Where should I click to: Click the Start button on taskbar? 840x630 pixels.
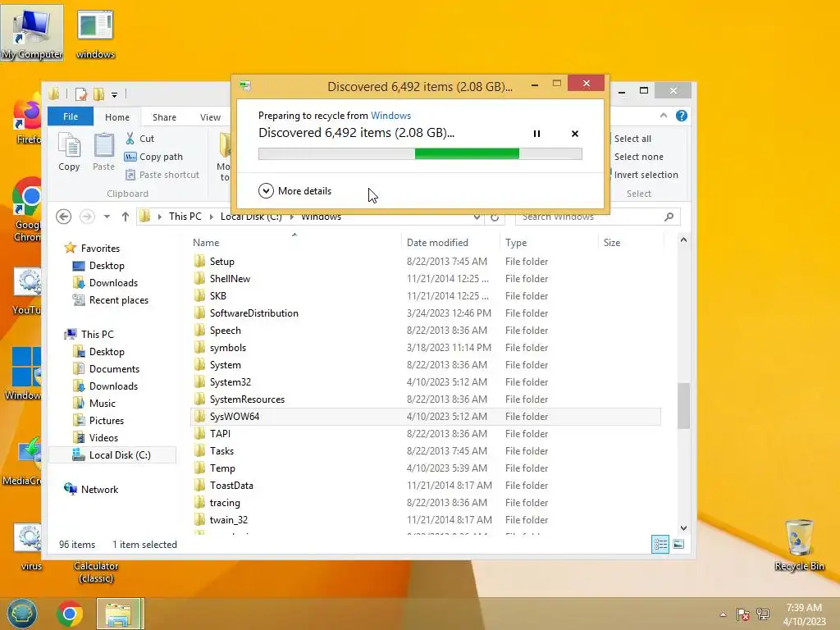tap(22, 614)
